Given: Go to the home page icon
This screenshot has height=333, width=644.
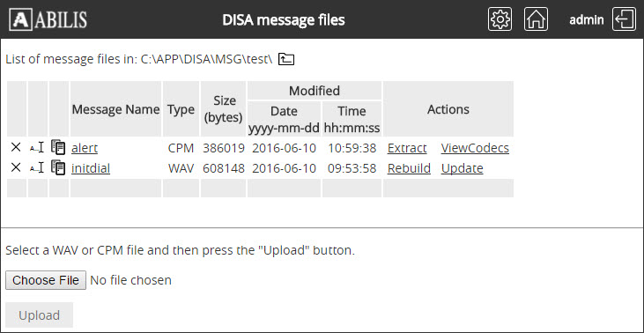Looking at the screenshot, I should (536, 19).
